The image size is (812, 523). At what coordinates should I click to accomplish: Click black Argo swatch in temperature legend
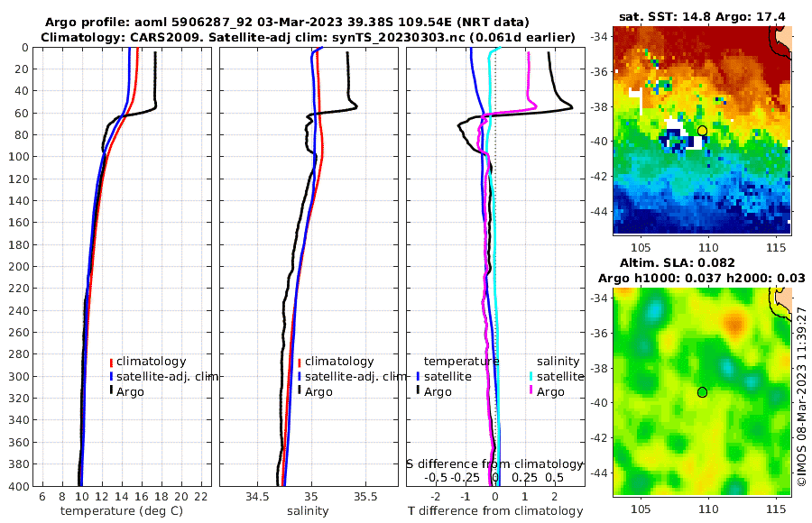(x=111, y=391)
